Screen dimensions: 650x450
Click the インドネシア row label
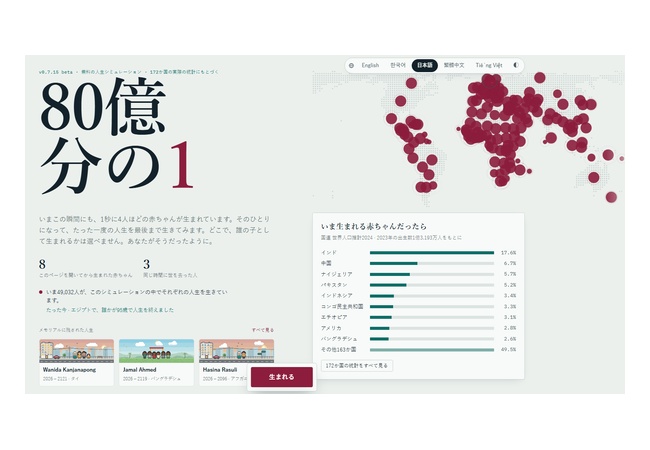tap(337, 295)
